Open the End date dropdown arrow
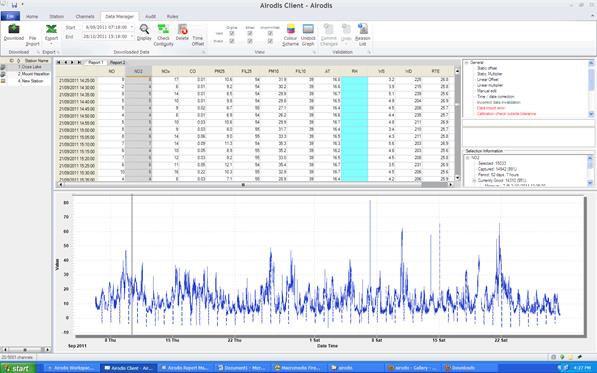This screenshot has width=597, height=373. pos(132,36)
